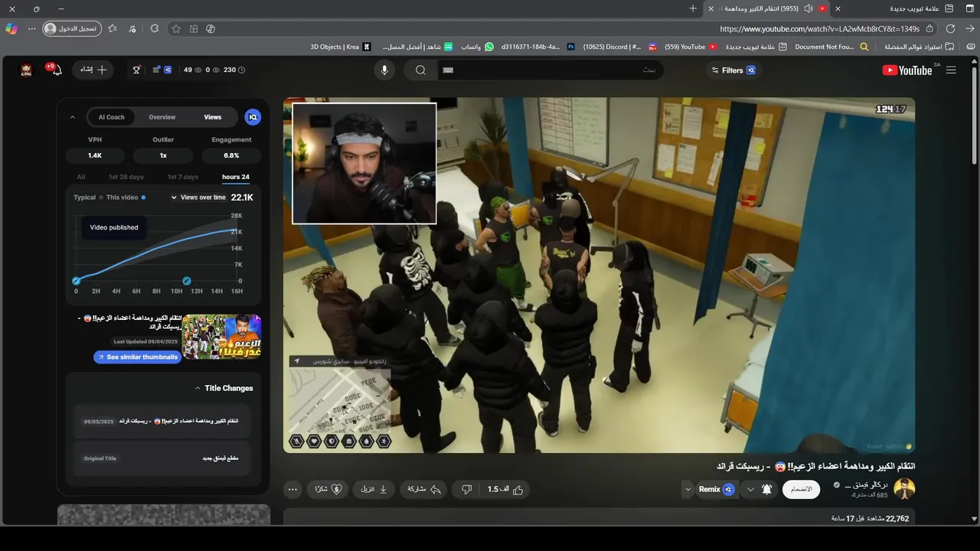This screenshot has height=551, width=980.
Task: Click the Outlier value 1x
Action: [x=163, y=155]
